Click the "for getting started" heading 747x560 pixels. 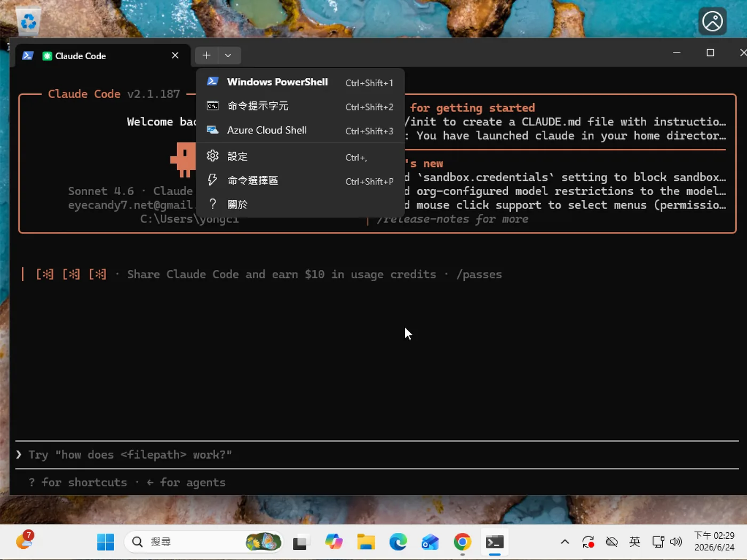[x=472, y=108]
